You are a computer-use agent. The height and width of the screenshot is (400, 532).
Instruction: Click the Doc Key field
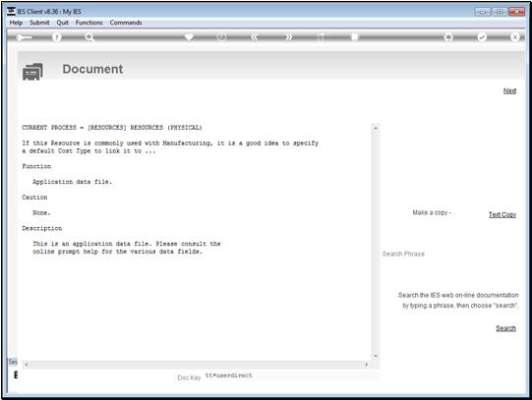tap(291, 375)
